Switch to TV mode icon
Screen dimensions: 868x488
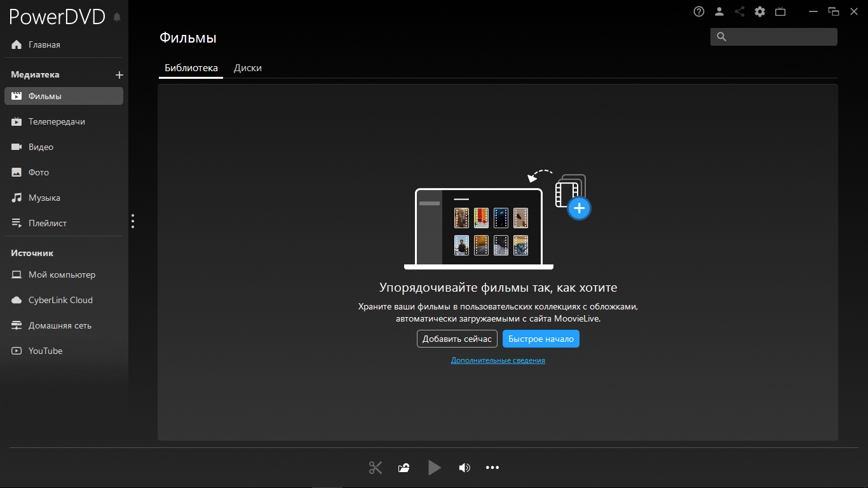point(780,11)
